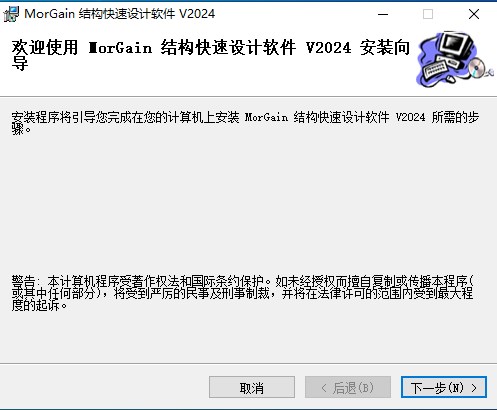Viewport: 497px width, 410px height.
Task: Click the 欢迎使用 MorGain welcome heading
Action: click(211, 55)
